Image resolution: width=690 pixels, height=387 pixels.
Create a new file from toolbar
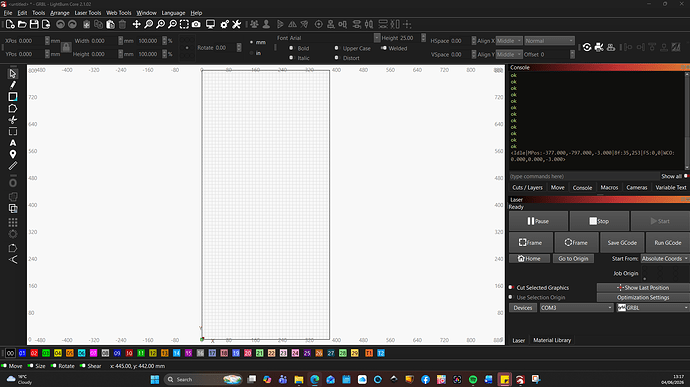point(10,25)
